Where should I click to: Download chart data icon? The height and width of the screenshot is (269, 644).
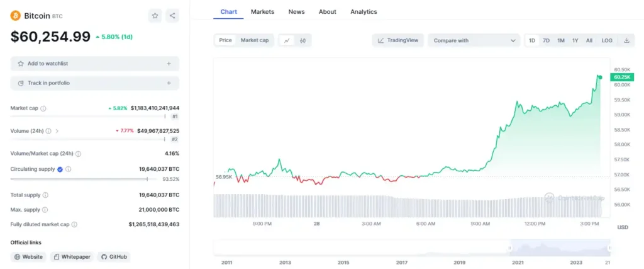click(x=626, y=40)
